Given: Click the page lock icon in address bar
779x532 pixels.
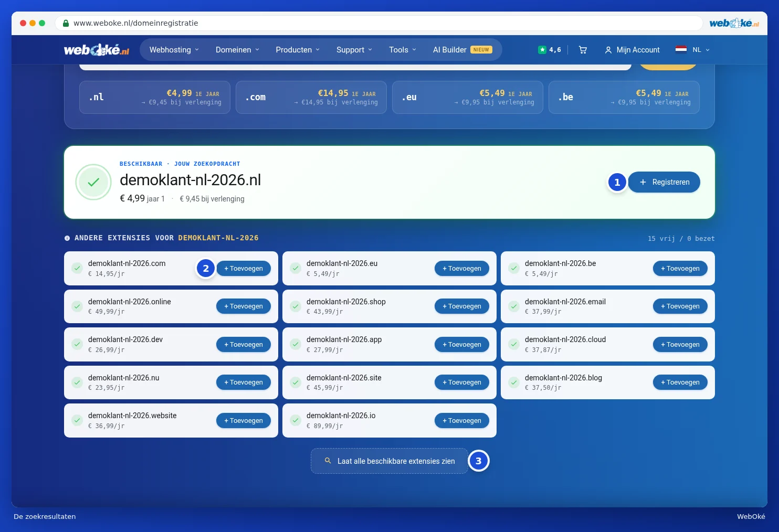Looking at the screenshot, I should [x=66, y=23].
